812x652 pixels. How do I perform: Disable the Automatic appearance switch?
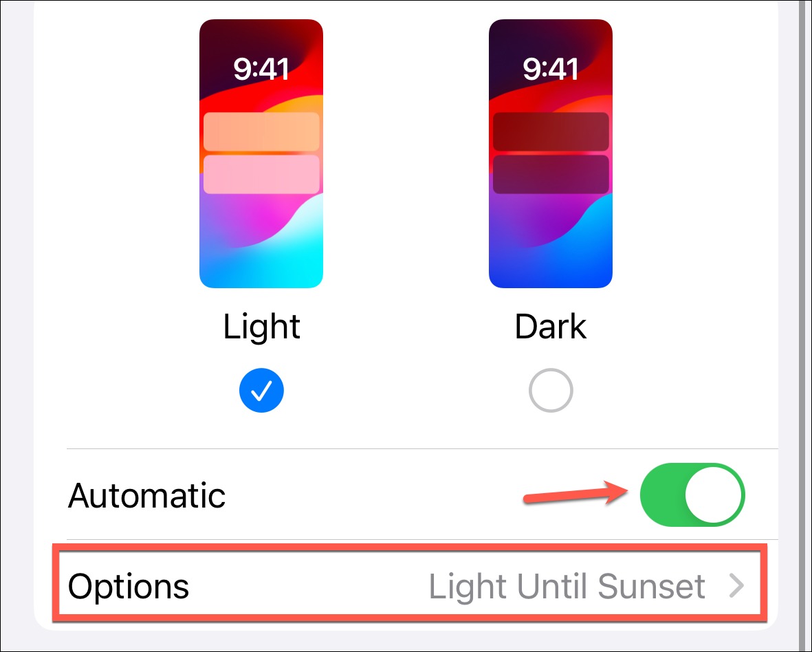692,495
